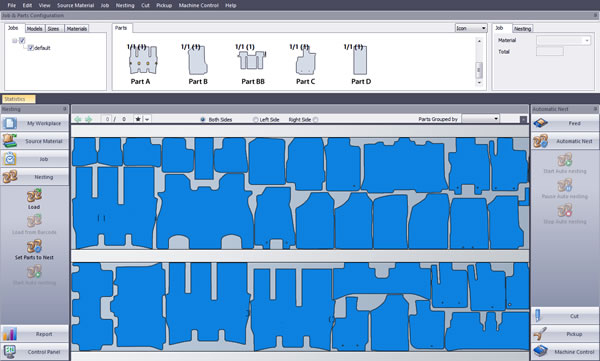Click the Set Parts to Nest icon
The image size is (600, 361).
click(34, 246)
